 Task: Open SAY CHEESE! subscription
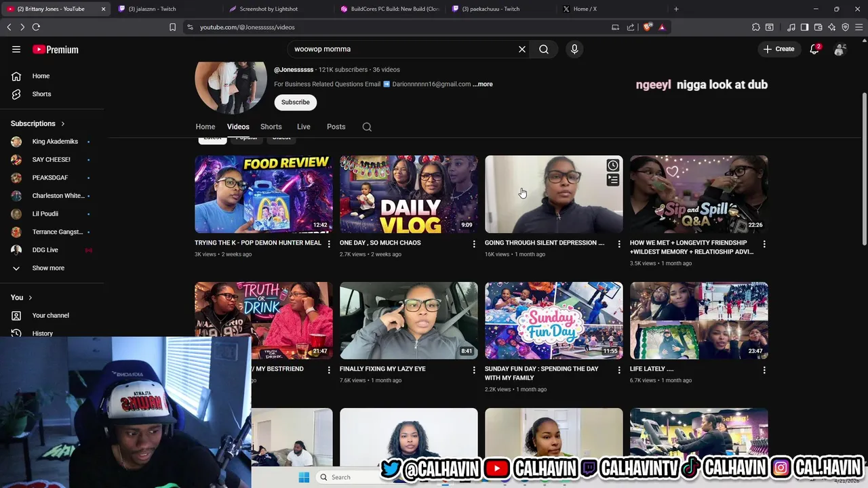coord(52,159)
